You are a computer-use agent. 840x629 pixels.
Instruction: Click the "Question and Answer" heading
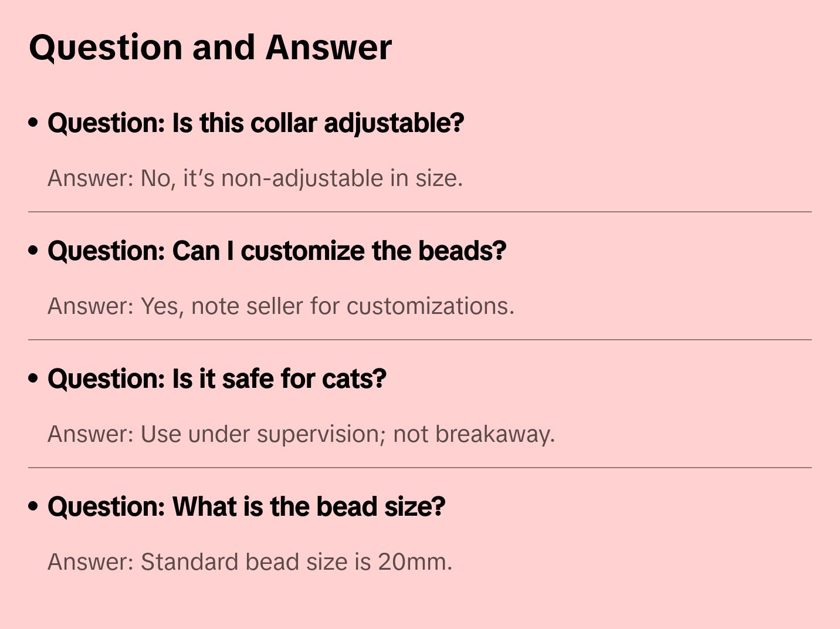[210, 47]
